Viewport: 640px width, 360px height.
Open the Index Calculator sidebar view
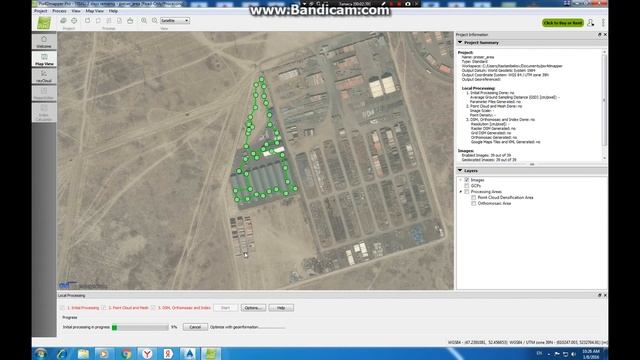44,112
